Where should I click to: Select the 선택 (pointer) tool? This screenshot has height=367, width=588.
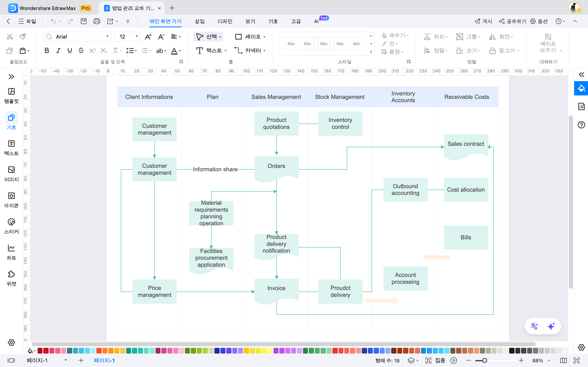(x=208, y=36)
